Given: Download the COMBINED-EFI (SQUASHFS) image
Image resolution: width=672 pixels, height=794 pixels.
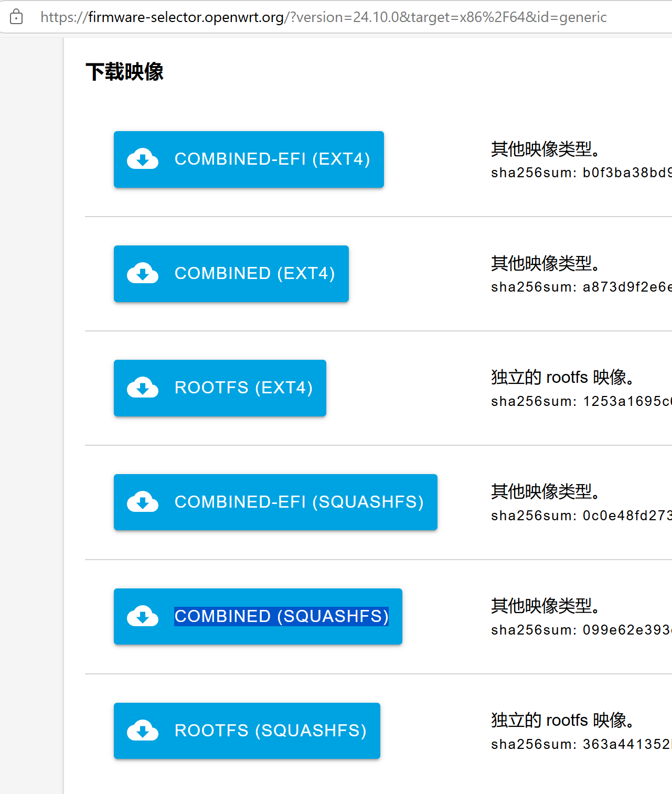Looking at the screenshot, I should (x=275, y=502).
